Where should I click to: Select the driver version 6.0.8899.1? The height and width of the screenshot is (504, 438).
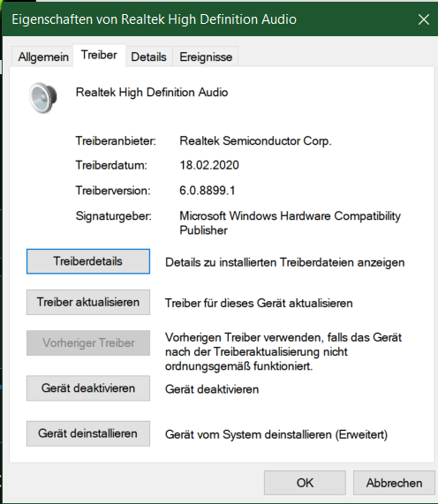[x=208, y=191]
